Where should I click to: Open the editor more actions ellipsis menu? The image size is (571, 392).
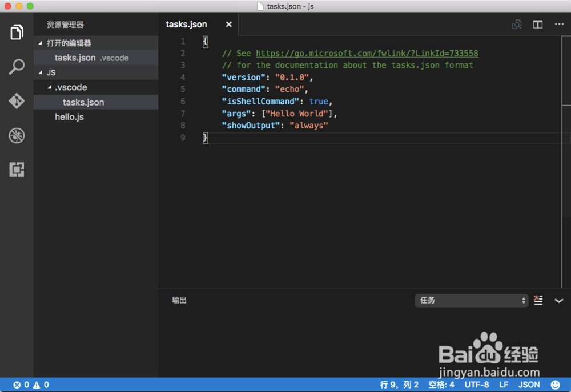[559, 24]
